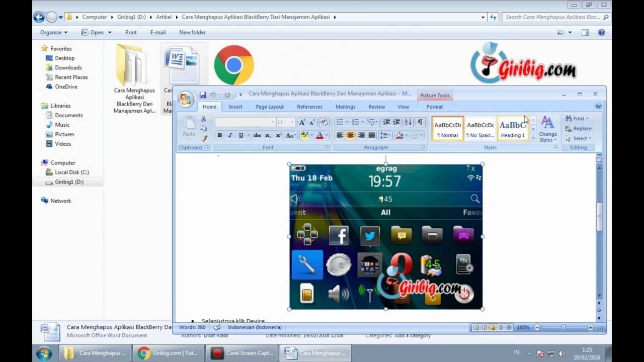Screen dimensions: 644x362
Task: Toggle Subscript formatting
Action: (268, 135)
